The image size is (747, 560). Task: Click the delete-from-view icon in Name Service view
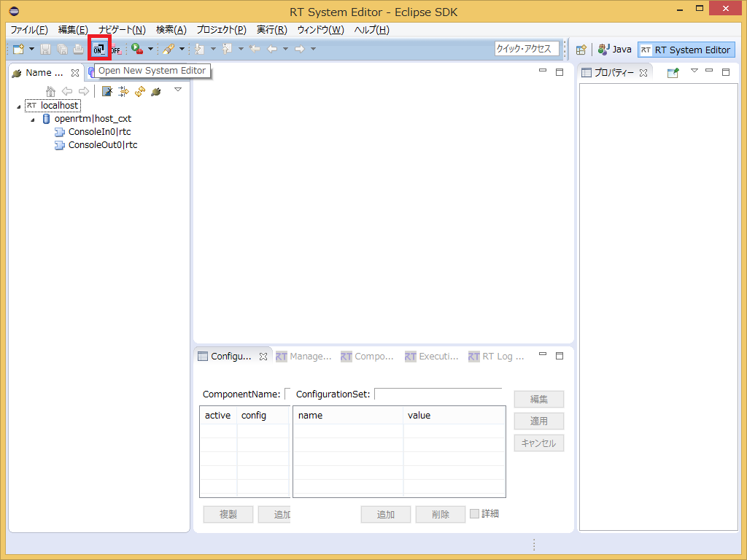107,91
